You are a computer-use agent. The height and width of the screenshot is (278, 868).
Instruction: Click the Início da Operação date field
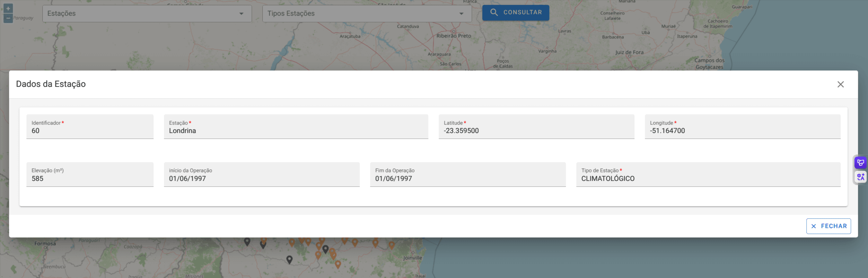(261, 178)
